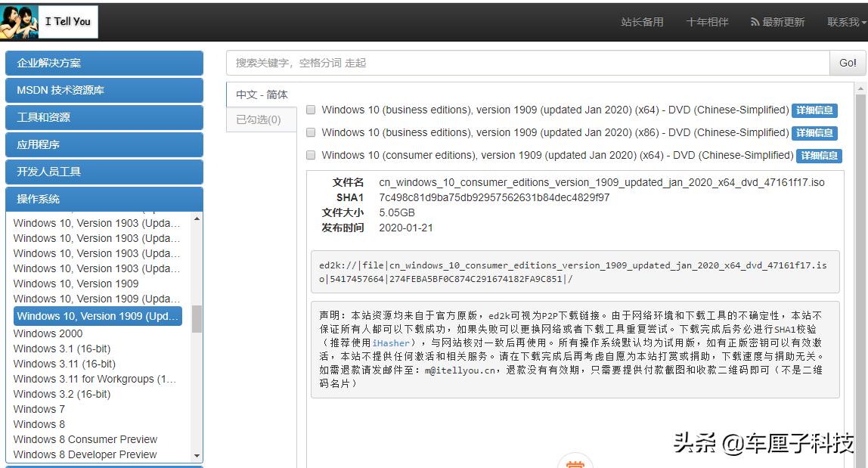Check the Windows 10 business editions x86 checkbox
Image resolution: width=868 pixels, height=468 pixels.
click(310, 132)
